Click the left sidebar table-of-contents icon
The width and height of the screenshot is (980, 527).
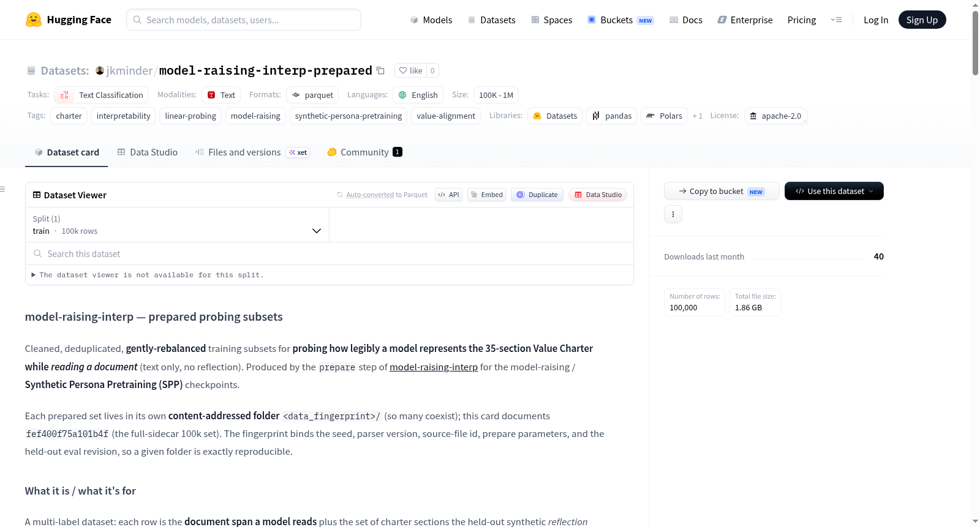tap(3, 189)
